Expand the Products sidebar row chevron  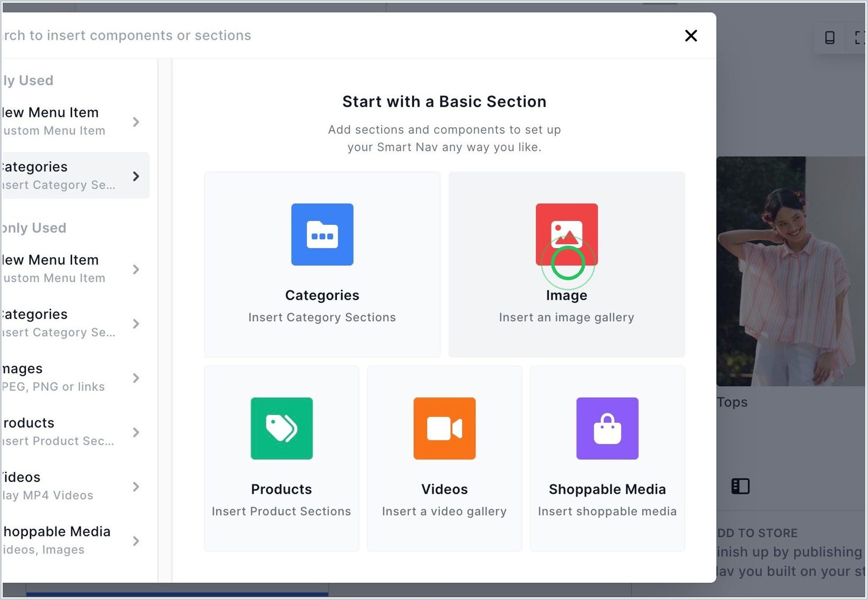[136, 432]
